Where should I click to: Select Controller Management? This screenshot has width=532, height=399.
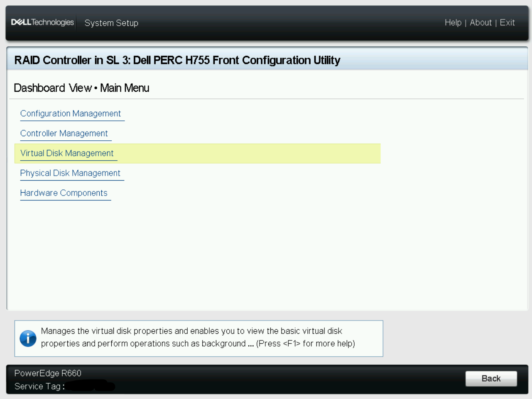(64, 134)
